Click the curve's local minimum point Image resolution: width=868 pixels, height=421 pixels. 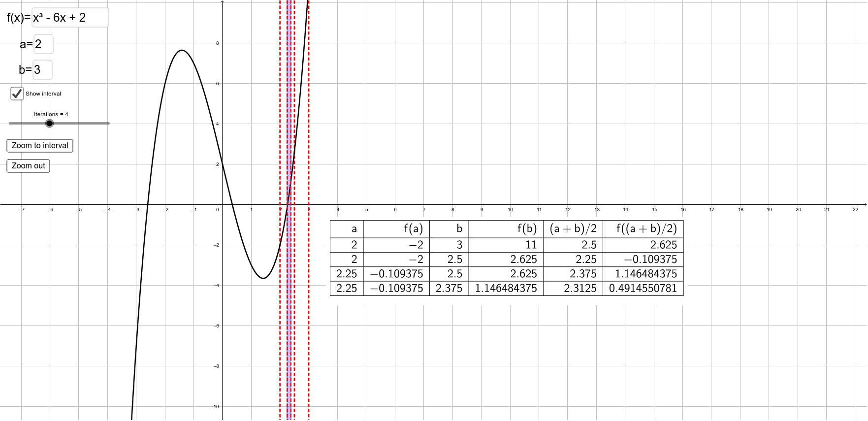point(263,278)
